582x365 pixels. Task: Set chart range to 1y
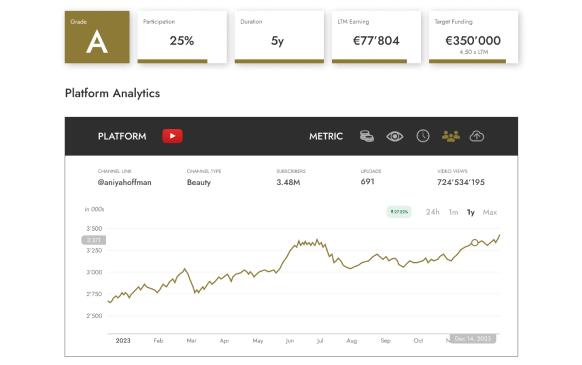pos(471,212)
